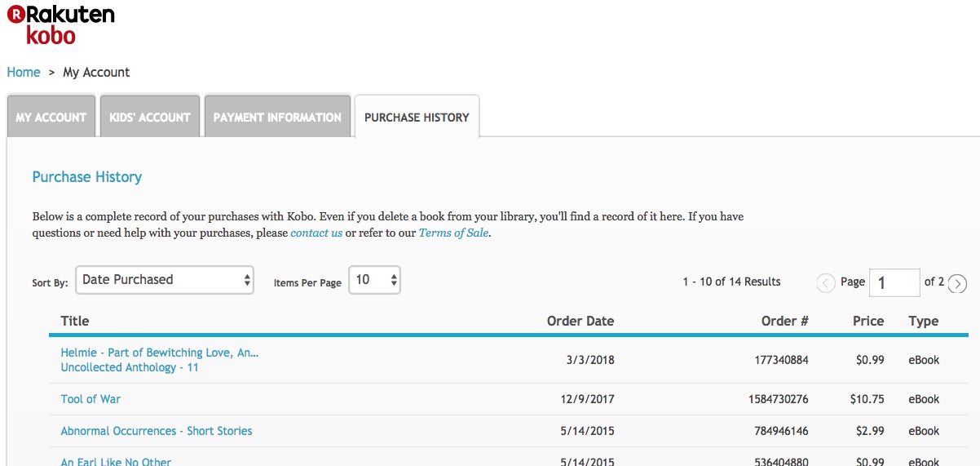
Task: Click the Price column header
Action: point(868,321)
